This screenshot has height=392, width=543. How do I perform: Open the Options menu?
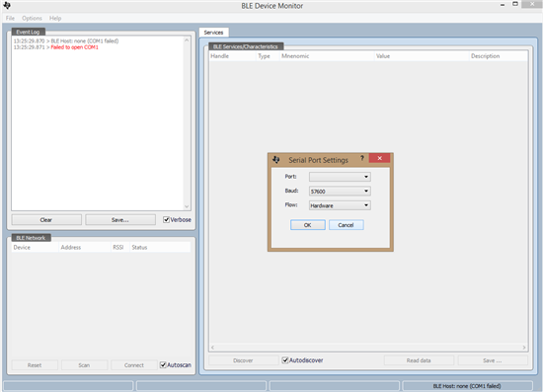(x=32, y=18)
